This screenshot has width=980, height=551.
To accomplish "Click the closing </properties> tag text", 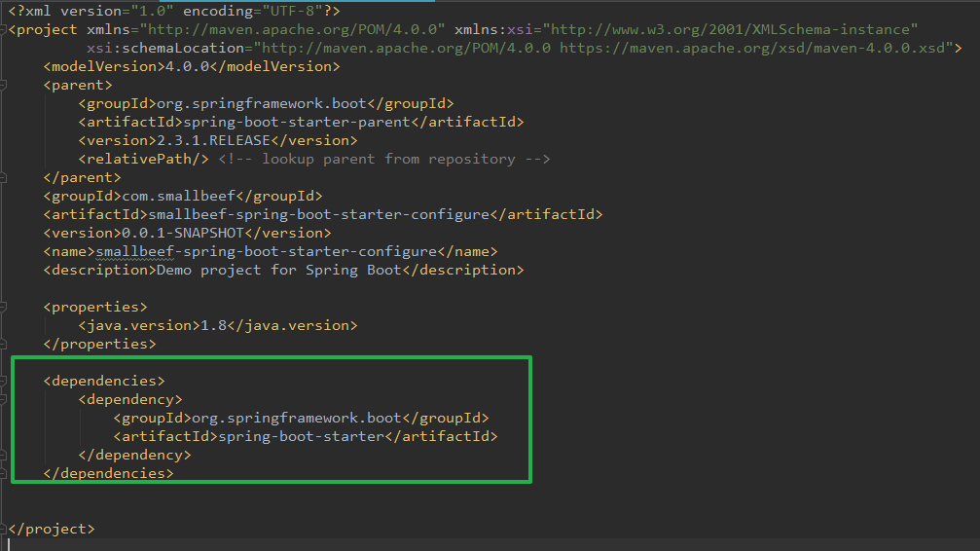I will tap(99, 344).
